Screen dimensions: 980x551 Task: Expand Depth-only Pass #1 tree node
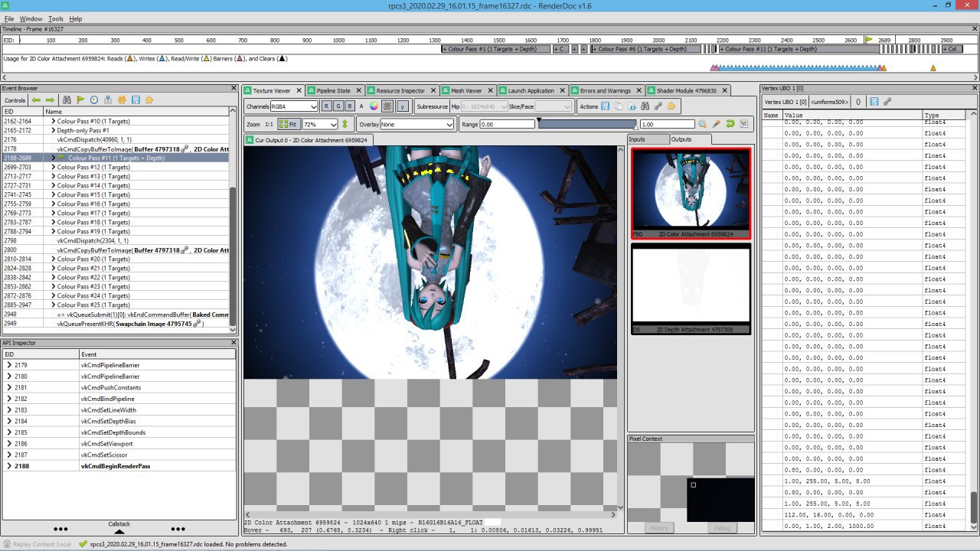(x=53, y=130)
